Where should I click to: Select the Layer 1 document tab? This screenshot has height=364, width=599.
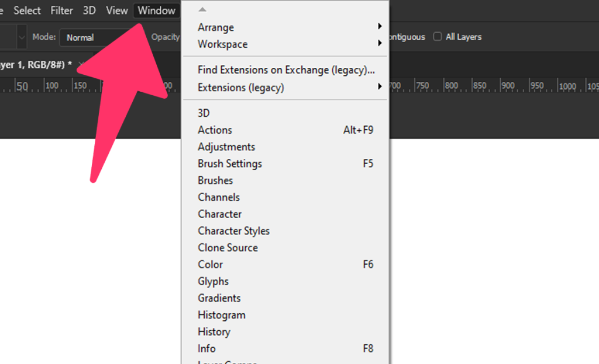point(35,64)
